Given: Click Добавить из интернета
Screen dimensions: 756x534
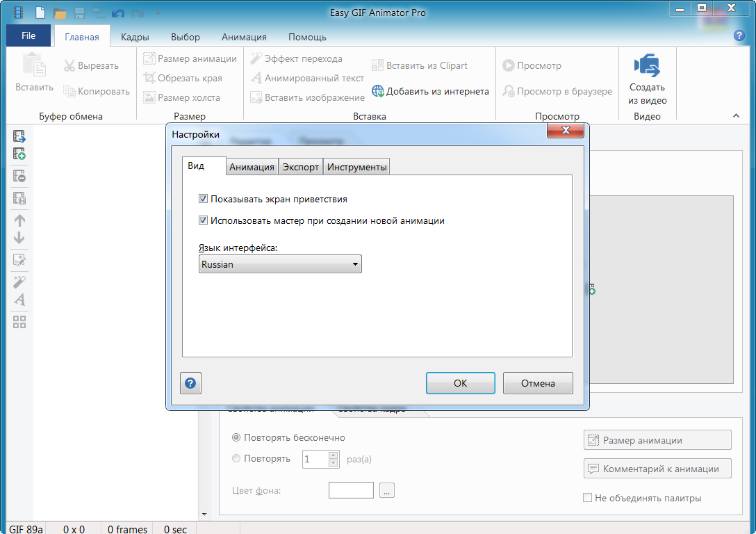Looking at the screenshot, I should [430, 91].
